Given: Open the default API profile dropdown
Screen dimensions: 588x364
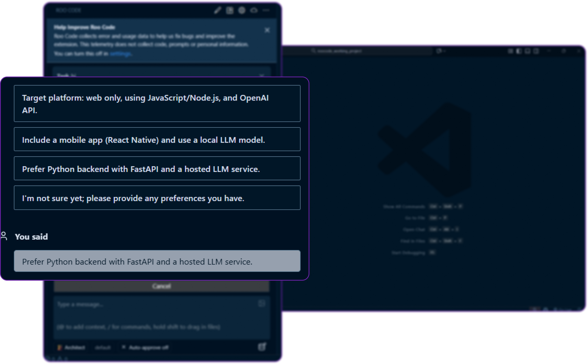Looking at the screenshot, I should point(103,347).
